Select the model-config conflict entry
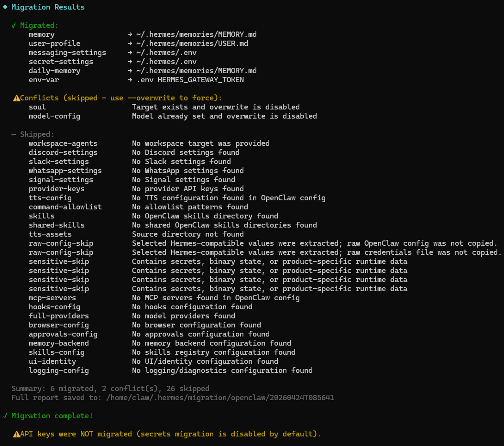The height and width of the screenshot is (446, 504). click(55, 116)
